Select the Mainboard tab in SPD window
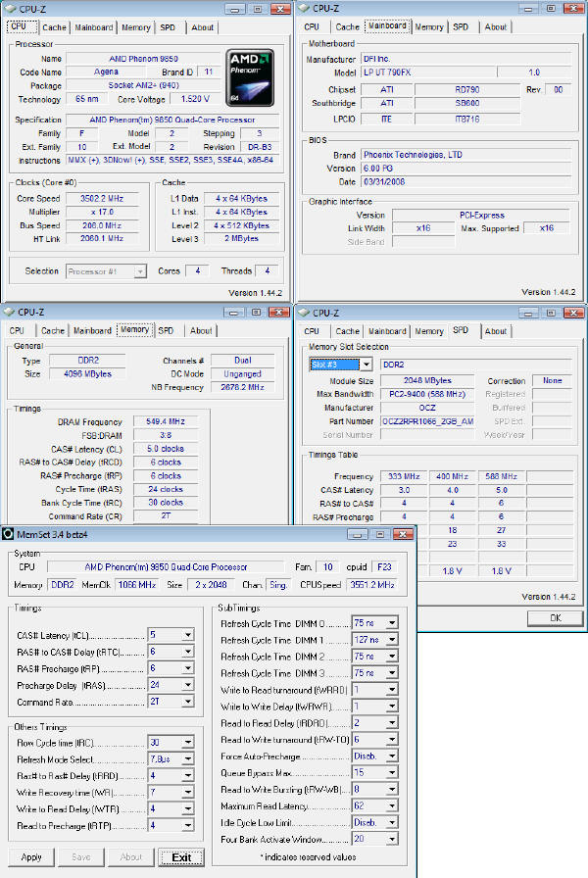 (x=387, y=331)
